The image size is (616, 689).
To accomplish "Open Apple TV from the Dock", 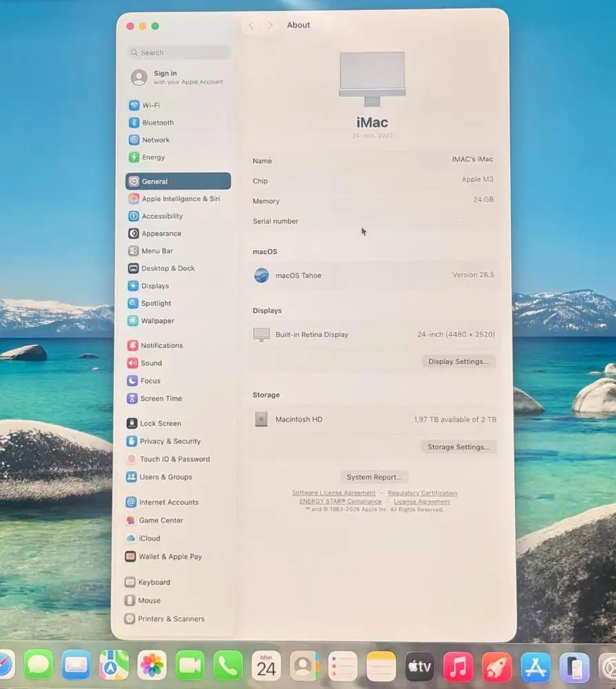I will click(x=420, y=666).
